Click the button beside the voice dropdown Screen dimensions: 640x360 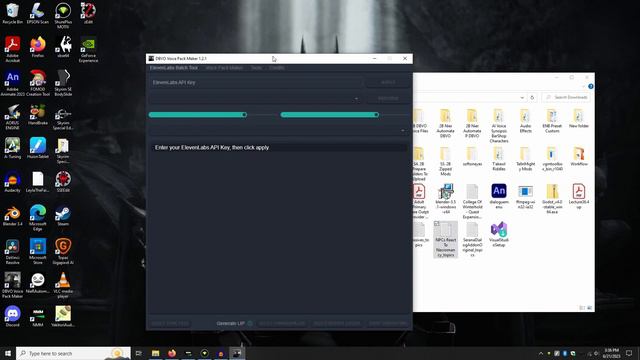[x=388, y=98]
